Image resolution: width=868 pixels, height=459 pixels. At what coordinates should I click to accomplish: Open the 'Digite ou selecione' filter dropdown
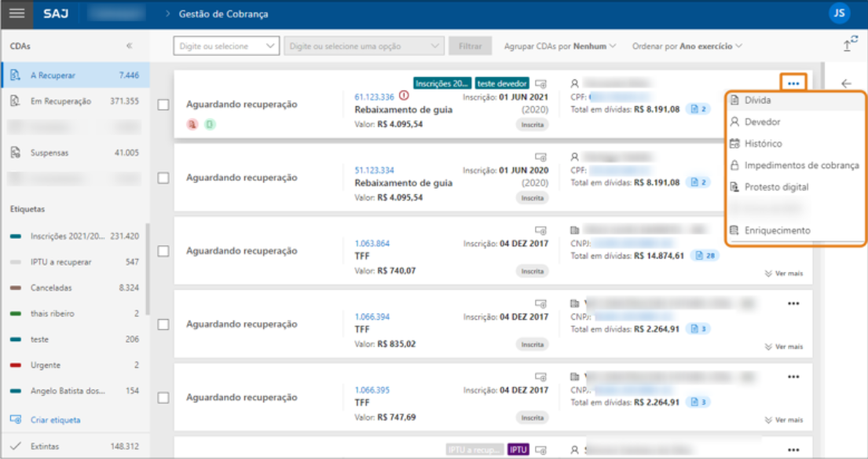[226, 46]
